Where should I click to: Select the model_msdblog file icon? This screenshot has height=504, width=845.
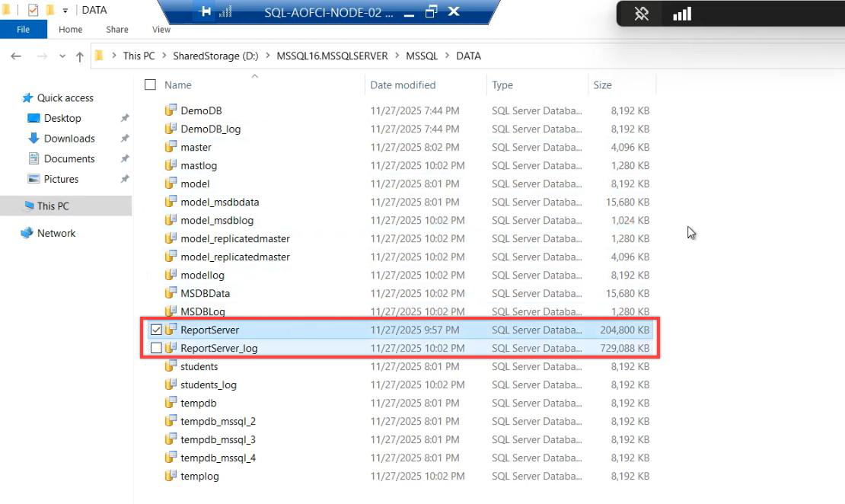[171, 220]
